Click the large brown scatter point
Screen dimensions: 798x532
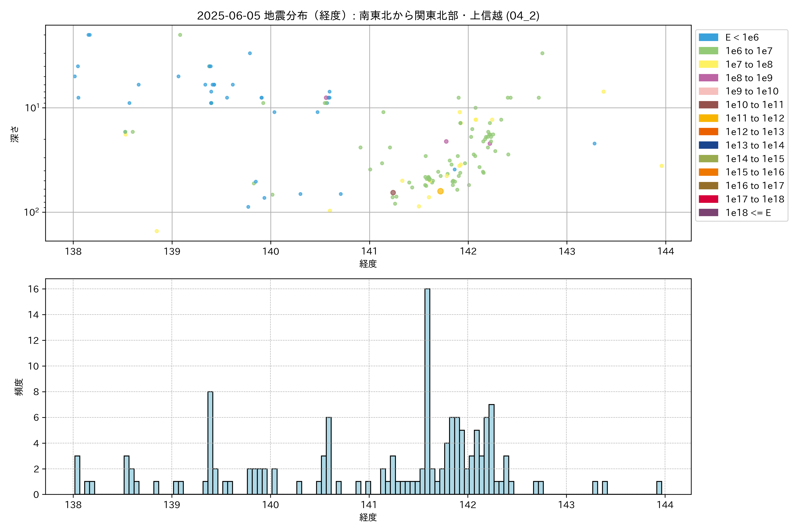[x=393, y=193]
